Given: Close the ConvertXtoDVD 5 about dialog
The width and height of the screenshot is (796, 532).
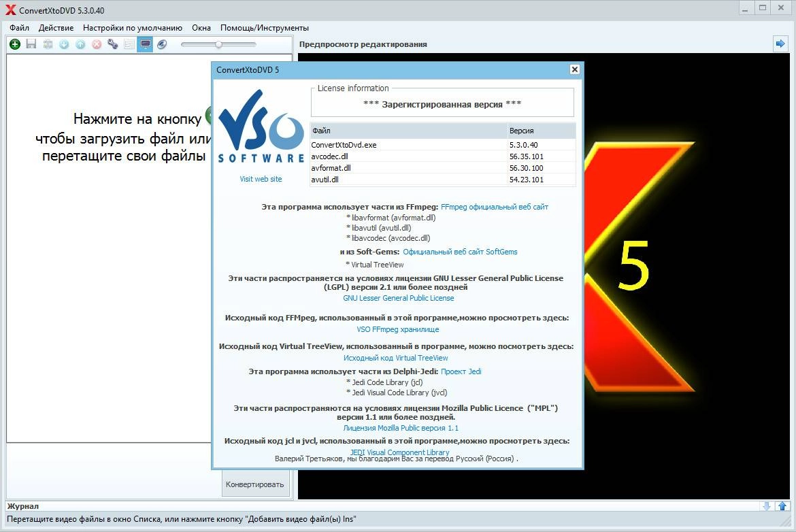Looking at the screenshot, I should point(574,69).
